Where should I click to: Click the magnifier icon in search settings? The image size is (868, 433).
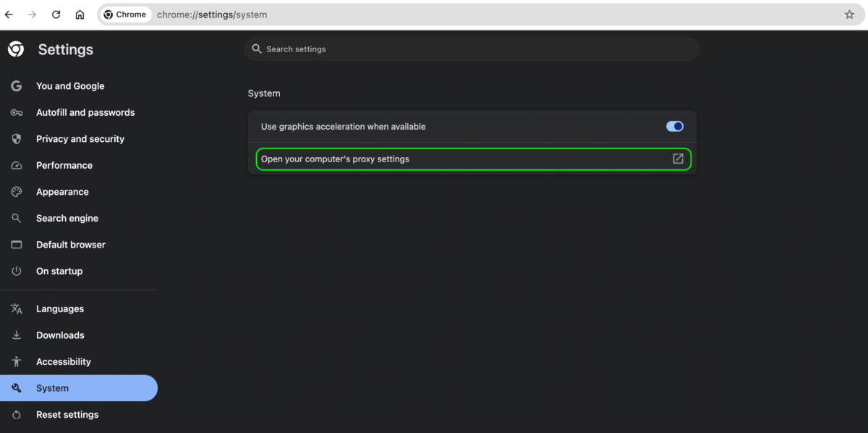pyautogui.click(x=257, y=49)
